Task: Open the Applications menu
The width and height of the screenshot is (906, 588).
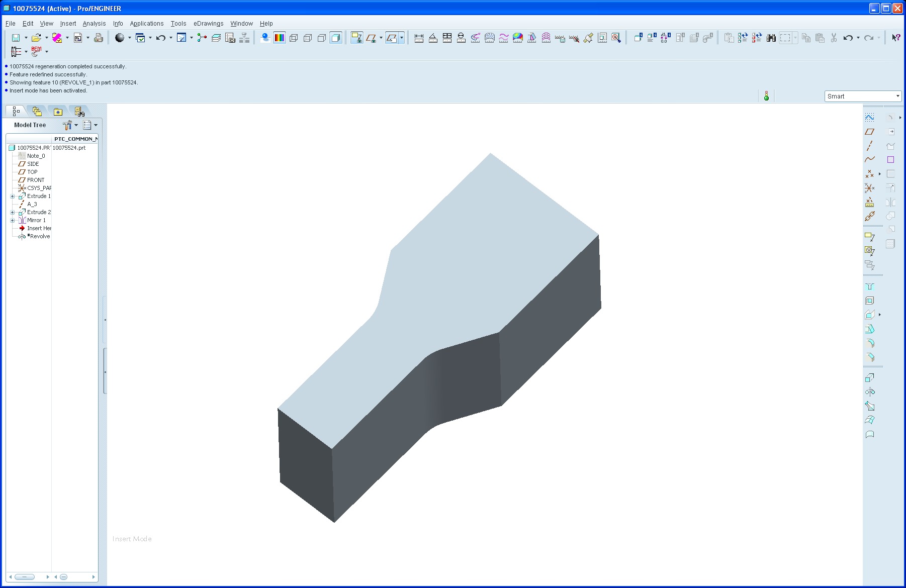Action: [x=146, y=23]
